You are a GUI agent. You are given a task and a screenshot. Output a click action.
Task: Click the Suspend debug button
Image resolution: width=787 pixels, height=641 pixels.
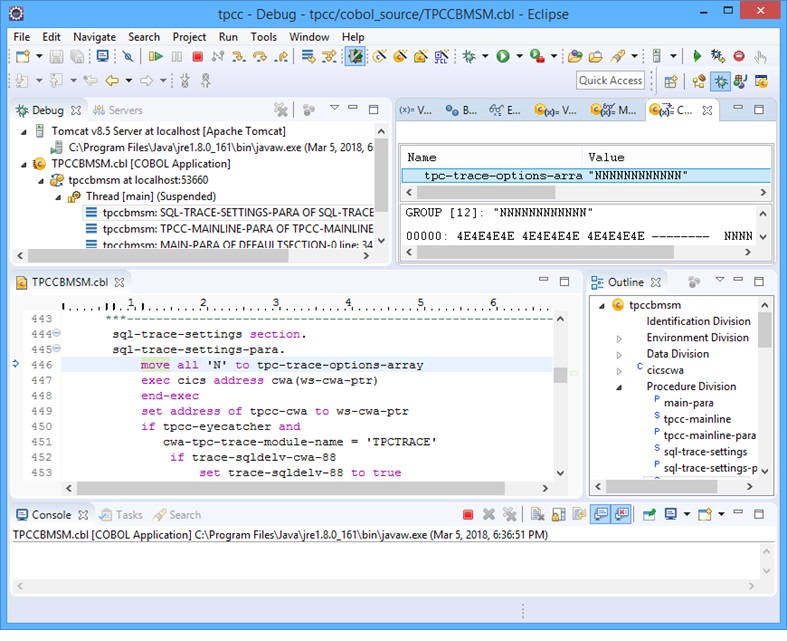[177, 56]
